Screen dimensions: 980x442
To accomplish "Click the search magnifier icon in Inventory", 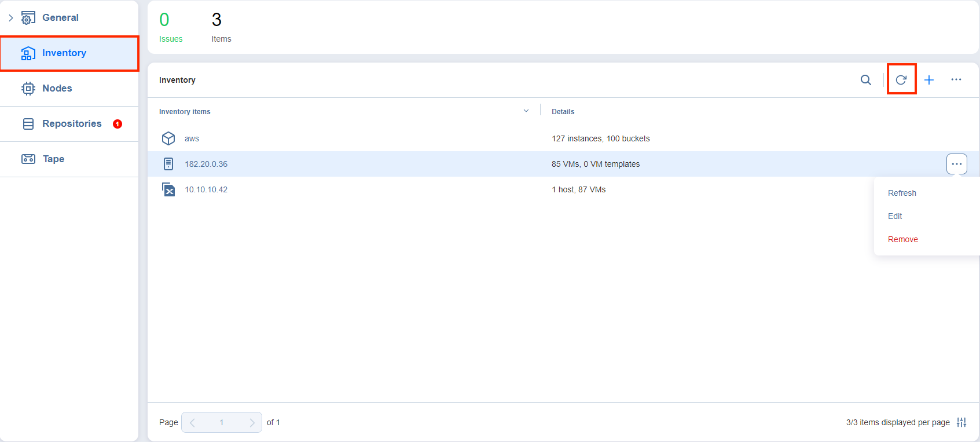I will click(865, 80).
